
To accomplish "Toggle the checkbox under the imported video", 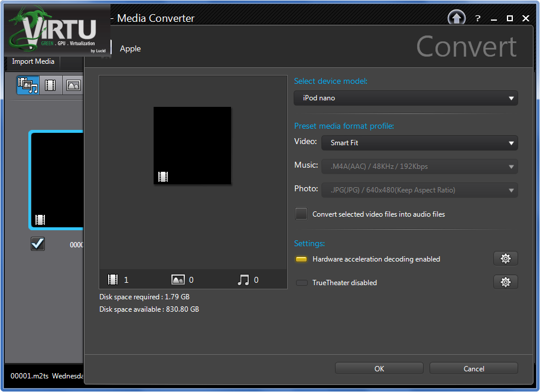I will (x=38, y=244).
